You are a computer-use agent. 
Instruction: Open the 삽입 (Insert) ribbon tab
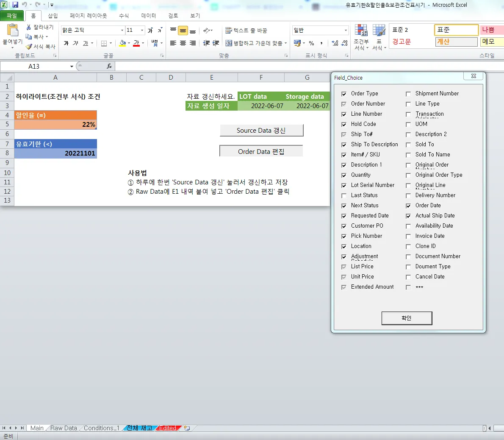[x=53, y=16]
